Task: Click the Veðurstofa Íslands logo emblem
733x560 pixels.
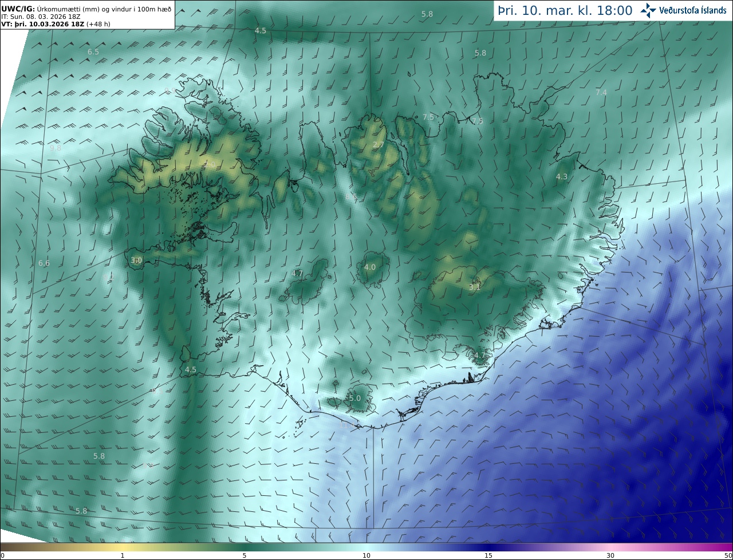Action: (648, 10)
